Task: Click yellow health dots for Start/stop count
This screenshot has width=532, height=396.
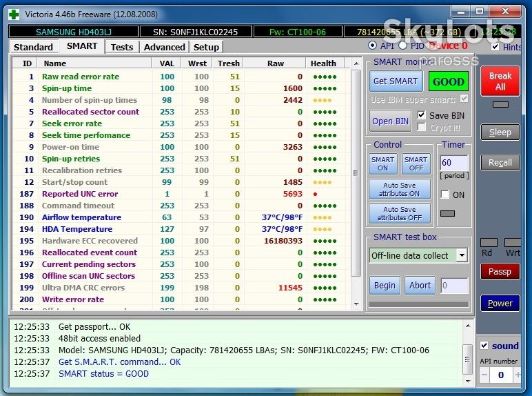Action: [x=322, y=183]
